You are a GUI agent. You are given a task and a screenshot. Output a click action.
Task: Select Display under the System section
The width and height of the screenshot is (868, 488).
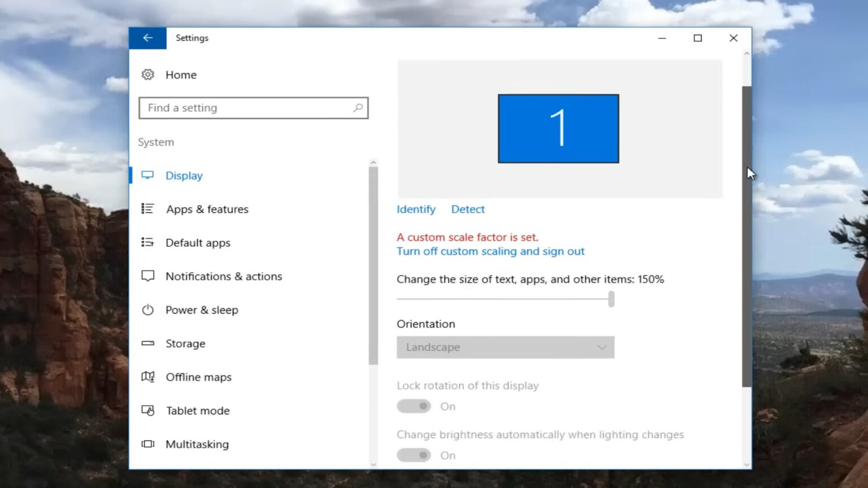(x=184, y=175)
